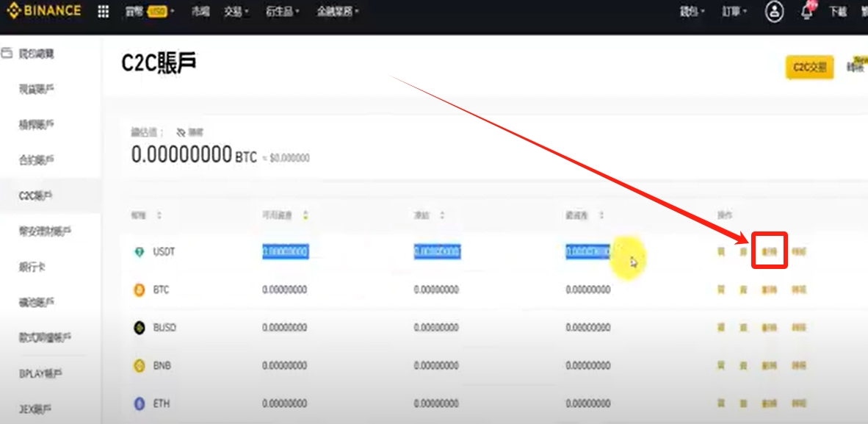Click Buy (買) in the BTC row

(720, 290)
